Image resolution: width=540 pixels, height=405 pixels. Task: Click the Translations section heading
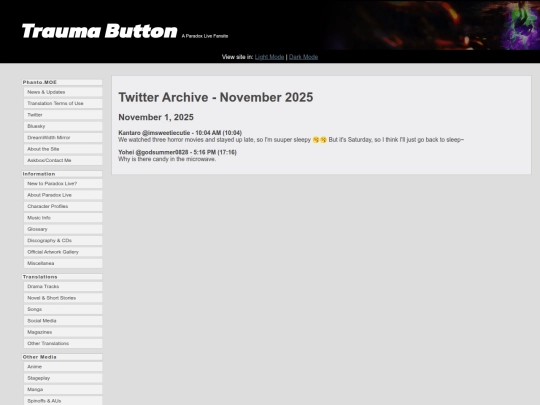pyautogui.click(x=62, y=277)
